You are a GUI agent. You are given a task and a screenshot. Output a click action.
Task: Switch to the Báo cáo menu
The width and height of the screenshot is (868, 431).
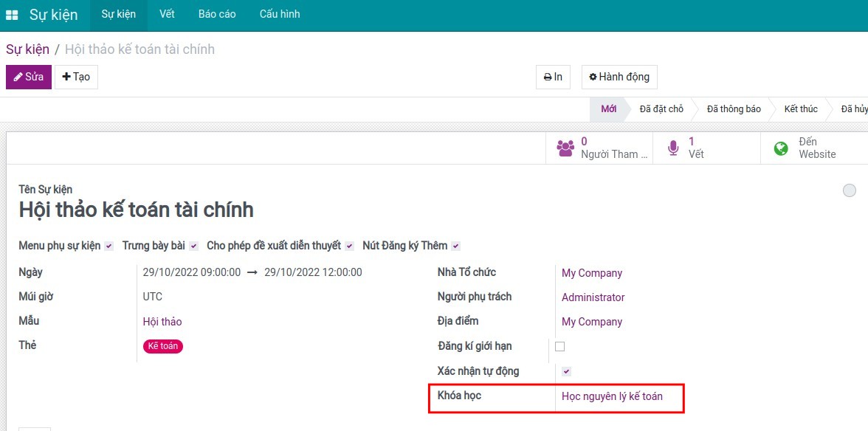(x=217, y=14)
